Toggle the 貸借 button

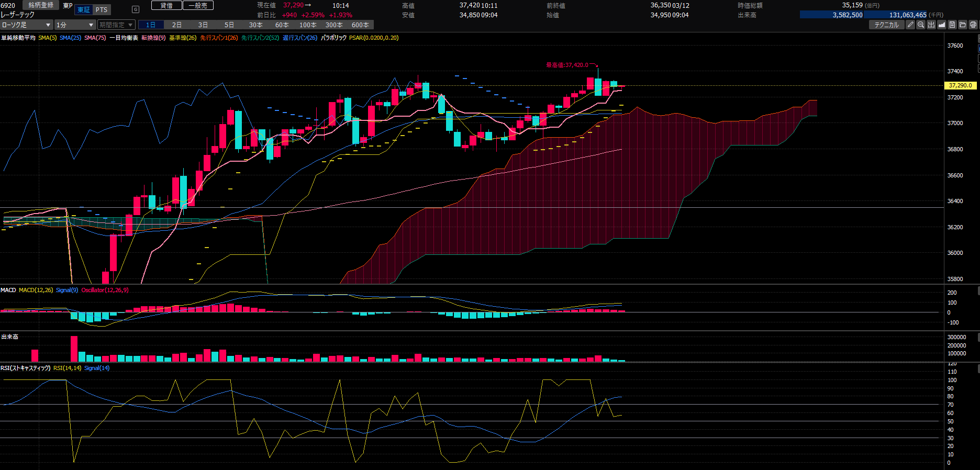pos(166,5)
